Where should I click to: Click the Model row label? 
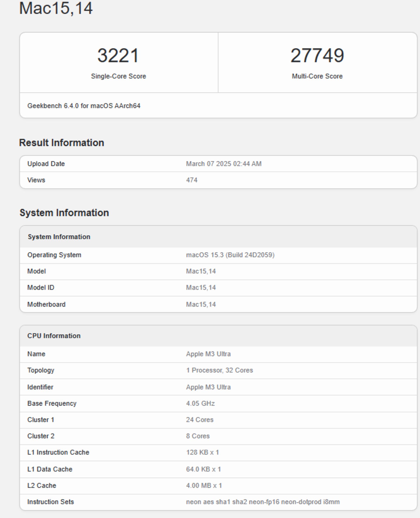coord(36,271)
